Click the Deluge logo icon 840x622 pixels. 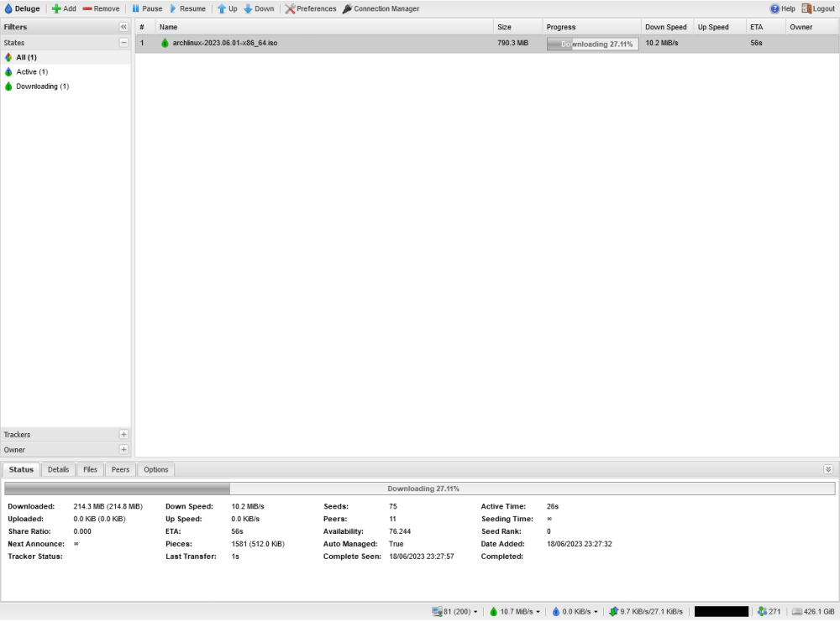(x=8, y=8)
